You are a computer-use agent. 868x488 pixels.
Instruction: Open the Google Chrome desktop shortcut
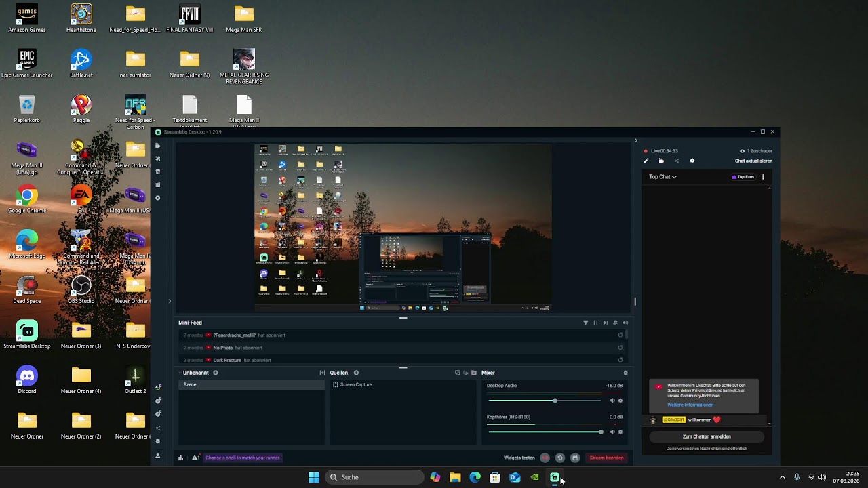tap(27, 199)
